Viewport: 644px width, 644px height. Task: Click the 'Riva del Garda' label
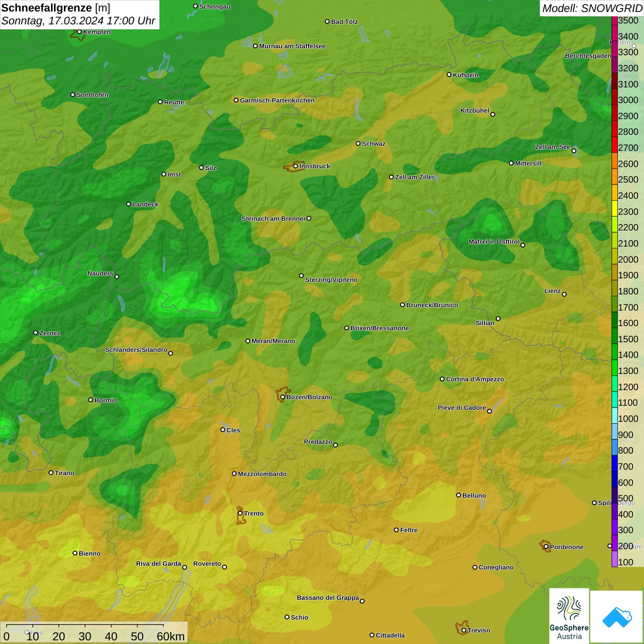tap(159, 563)
